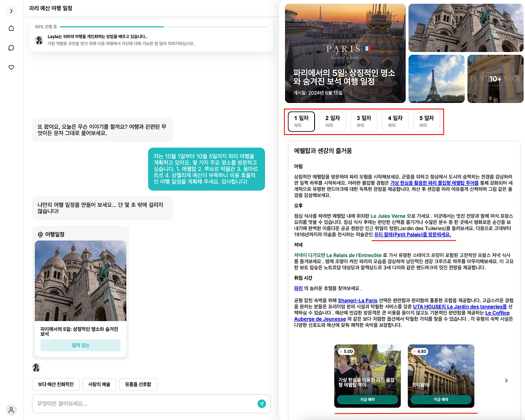Click the 무엇이든 물어보세요 input field

tap(123, 404)
